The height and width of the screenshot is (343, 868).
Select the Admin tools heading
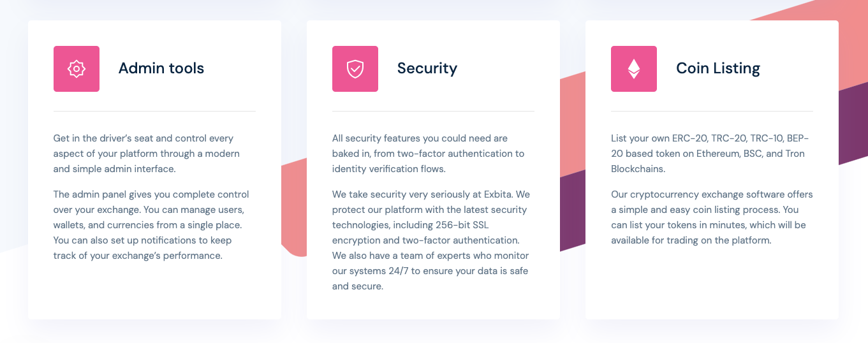pyautogui.click(x=161, y=68)
